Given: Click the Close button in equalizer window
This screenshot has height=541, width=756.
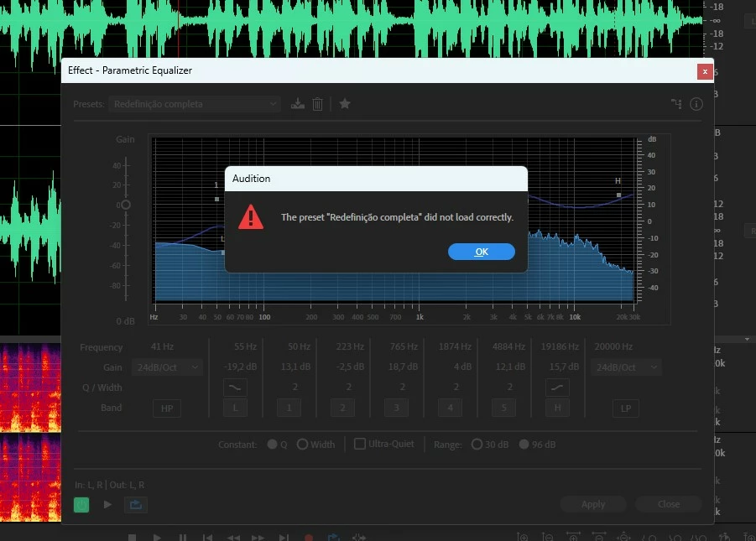Looking at the screenshot, I should pos(668,504).
